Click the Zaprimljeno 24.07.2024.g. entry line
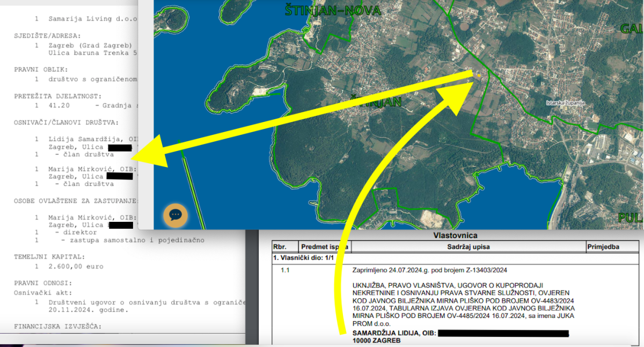644x347 pixels. pos(429,270)
